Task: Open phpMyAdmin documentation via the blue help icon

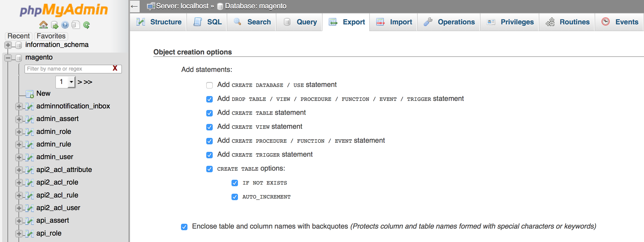Action: pyautogui.click(x=65, y=25)
